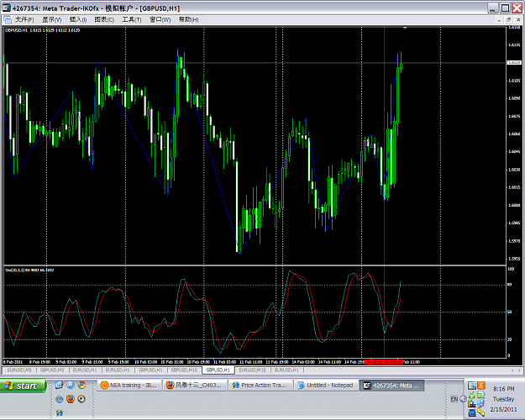
Task: Open the 帮助(H) help menu
Action: point(188,20)
